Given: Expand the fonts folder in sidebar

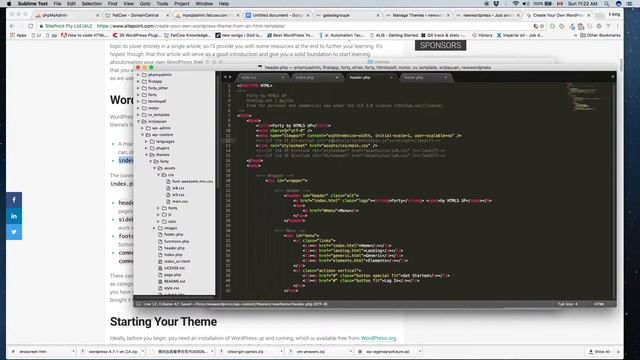Looking at the screenshot, I should [x=159, y=208].
